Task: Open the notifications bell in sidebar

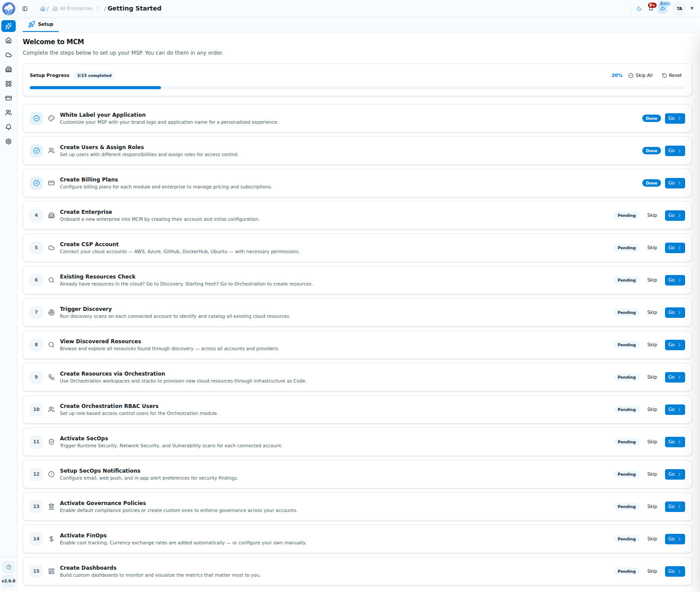Action: coord(8,127)
